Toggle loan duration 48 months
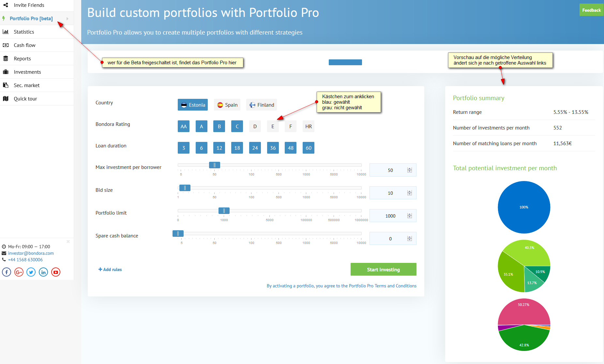 coord(291,148)
